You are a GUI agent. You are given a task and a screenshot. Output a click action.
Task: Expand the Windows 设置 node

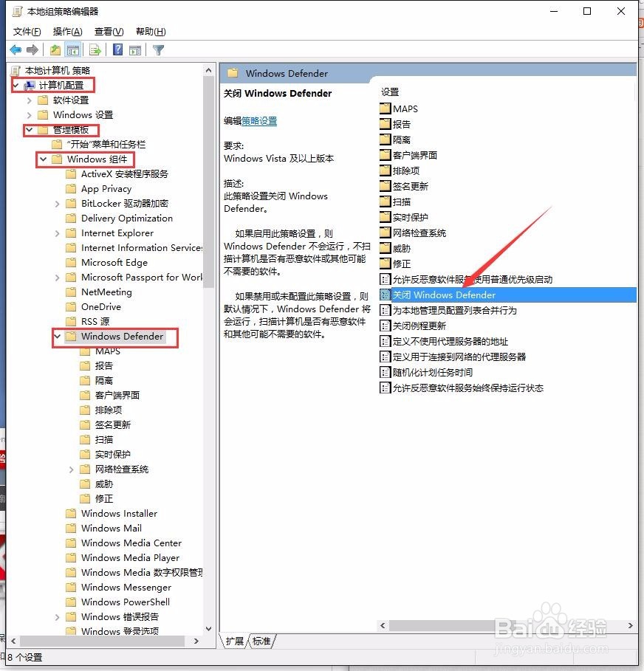(x=29, y=115)
